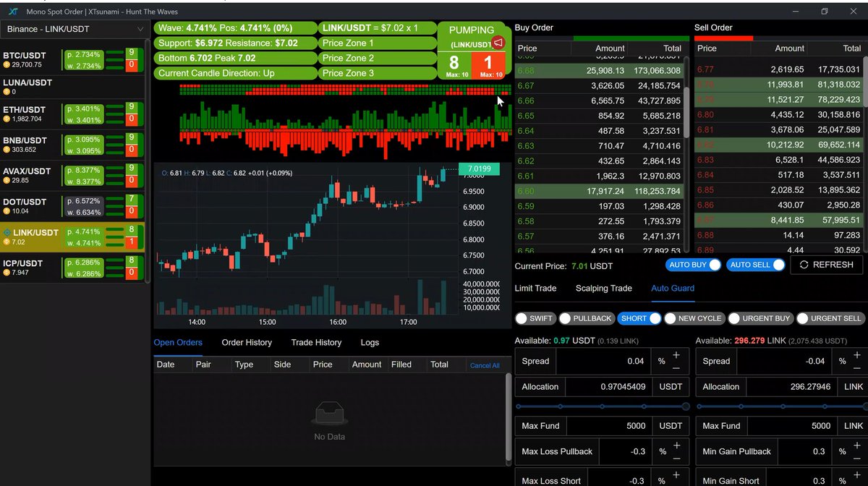
Task: Click the PUMPING status box
Action: pyautogui.click(x=475, y=51)
